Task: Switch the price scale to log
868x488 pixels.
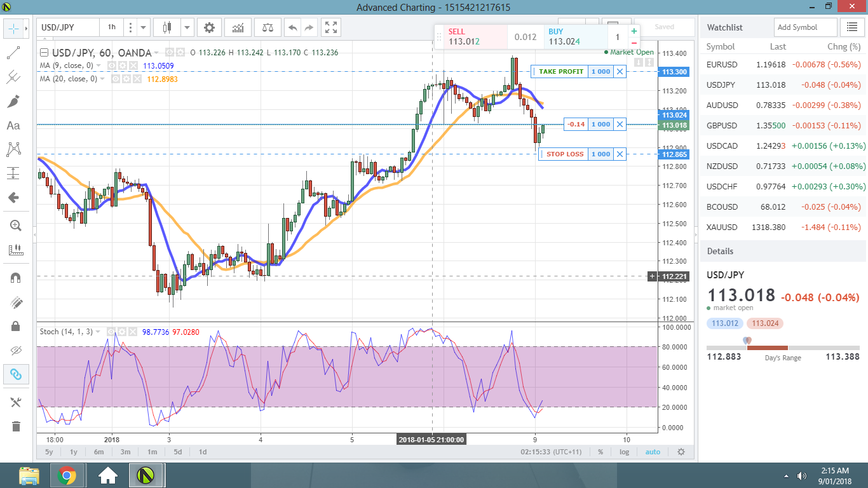Action: pos(624,452)
